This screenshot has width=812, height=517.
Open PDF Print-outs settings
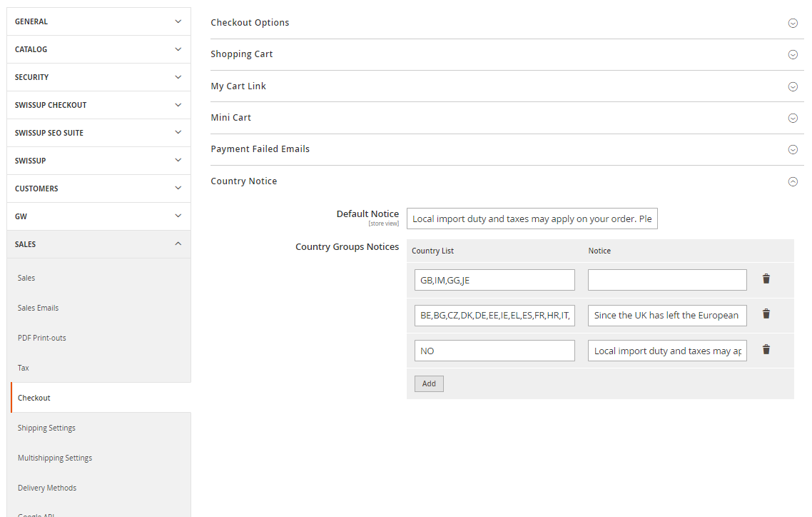pos(42,338)
